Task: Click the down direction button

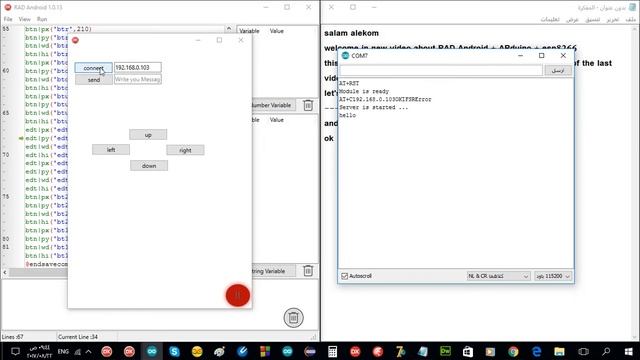Action: coord(149,166)
